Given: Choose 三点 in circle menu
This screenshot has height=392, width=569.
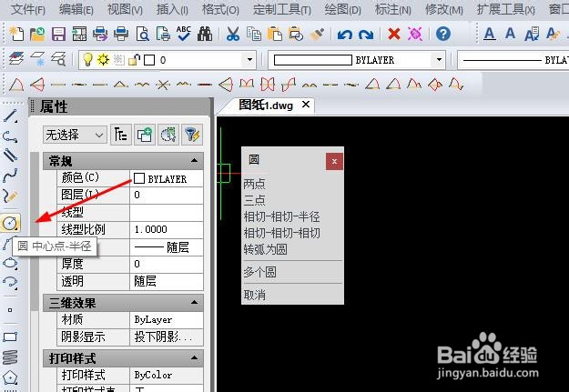Looking at the screenshot, I should 254,200.
